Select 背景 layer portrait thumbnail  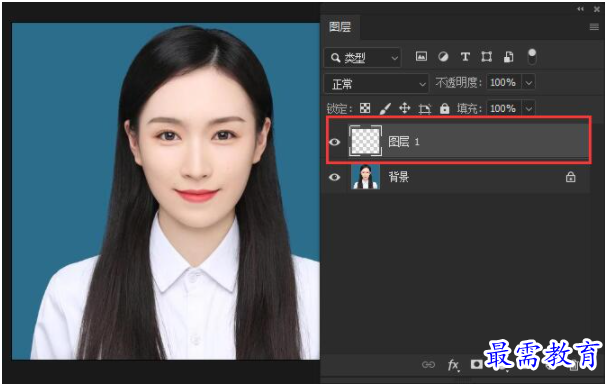click(365, 177)
